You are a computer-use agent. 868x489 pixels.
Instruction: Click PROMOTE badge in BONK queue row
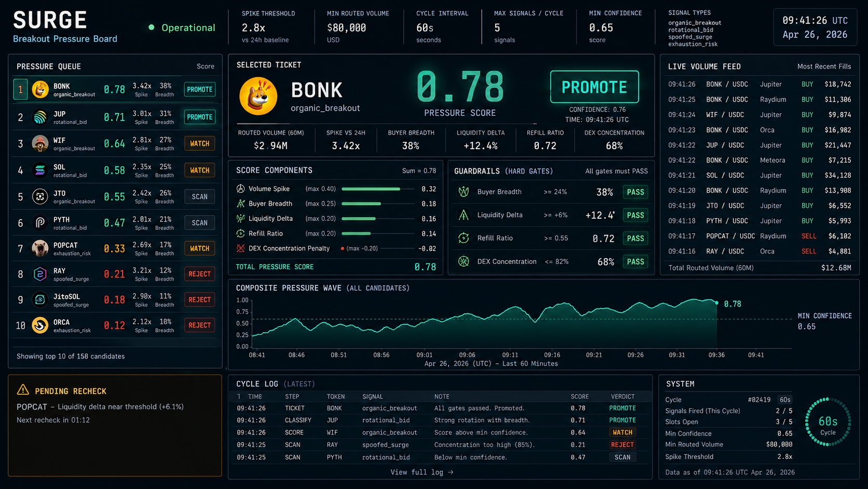click(200, 89)
